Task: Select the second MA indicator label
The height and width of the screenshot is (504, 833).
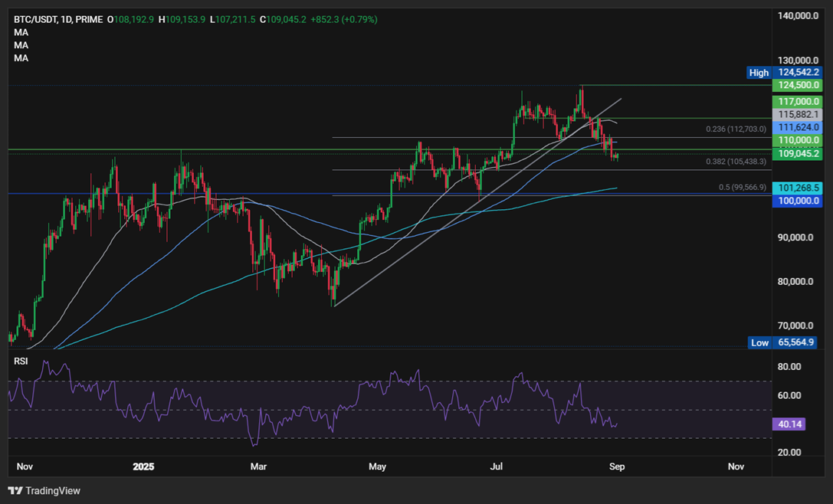Action: tap(19, 45)
